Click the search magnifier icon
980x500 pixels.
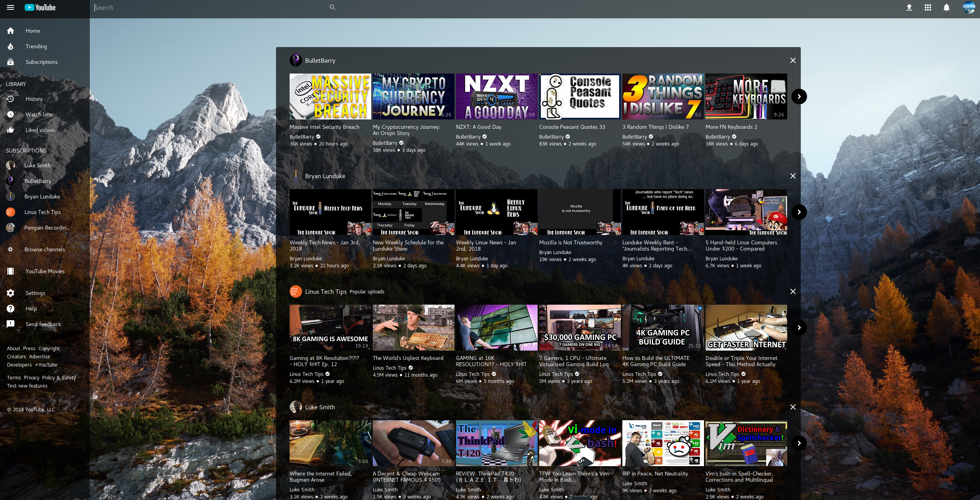point(332,7)
